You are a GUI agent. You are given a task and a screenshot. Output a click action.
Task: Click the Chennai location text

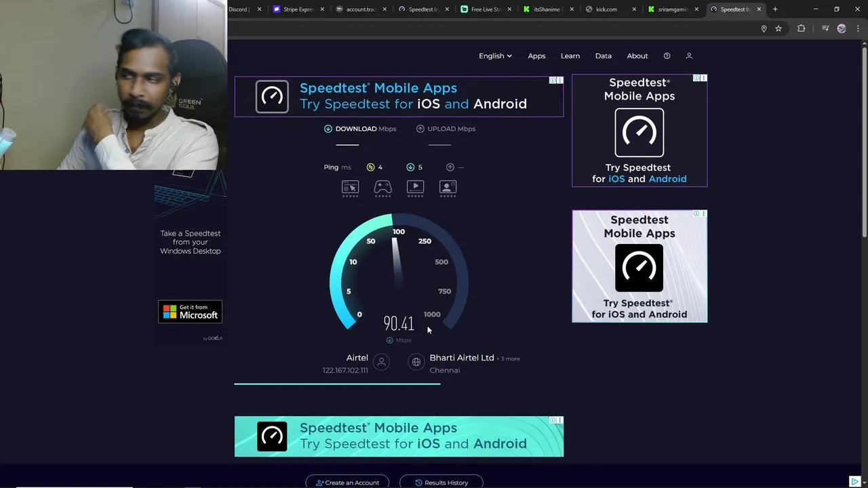click(x=445, y=370)
